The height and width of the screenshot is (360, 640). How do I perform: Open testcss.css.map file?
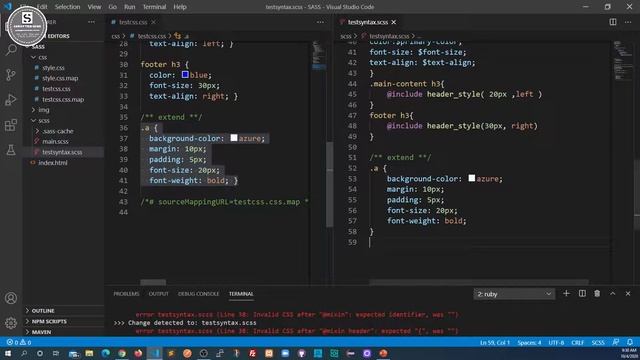pyautogui.click(x=63, y=100)
